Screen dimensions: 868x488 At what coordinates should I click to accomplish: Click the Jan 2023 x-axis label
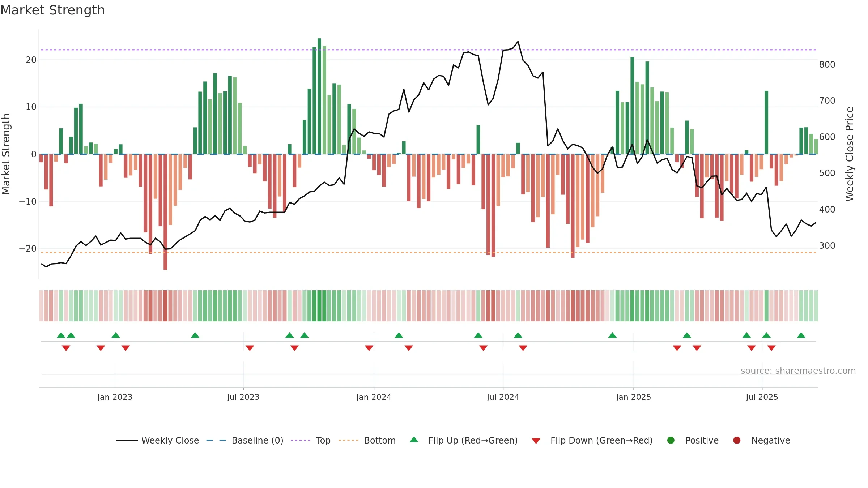[x=115, y=397]
